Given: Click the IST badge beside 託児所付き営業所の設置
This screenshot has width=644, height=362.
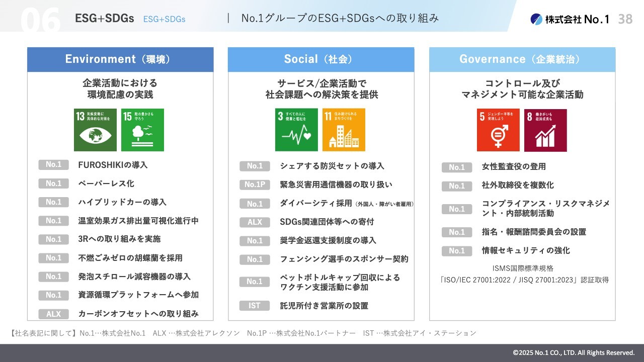Looking at the screenshot, I should 255,306.
